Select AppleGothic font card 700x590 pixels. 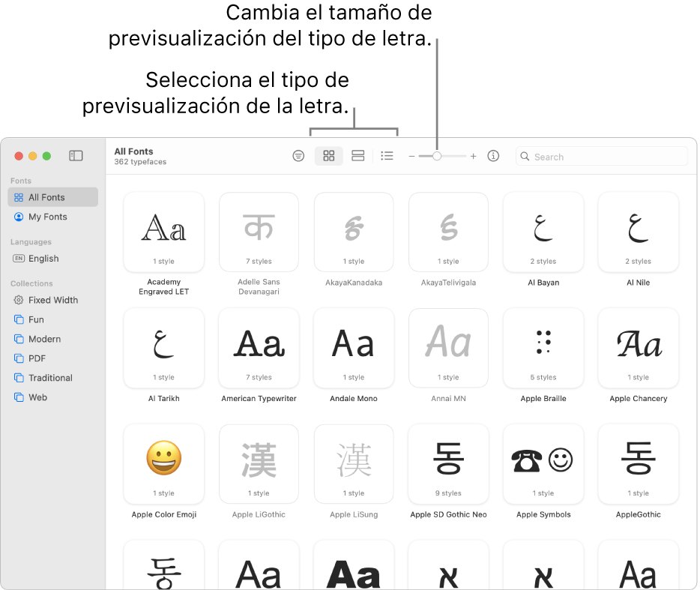(x=639, y=464)
